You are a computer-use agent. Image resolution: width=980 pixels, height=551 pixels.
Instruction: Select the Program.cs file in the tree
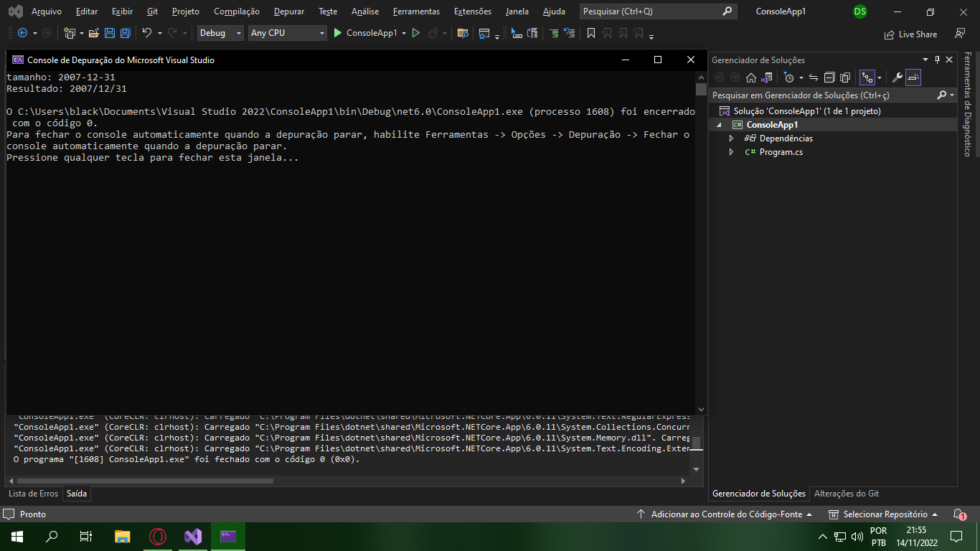coord(781,152)
